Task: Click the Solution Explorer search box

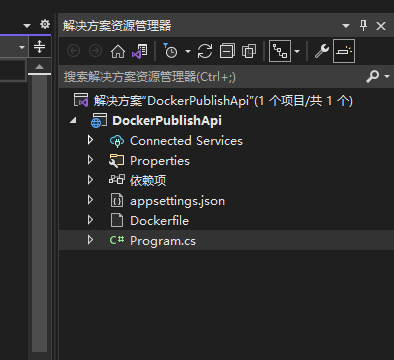Action: click(213, 77)
